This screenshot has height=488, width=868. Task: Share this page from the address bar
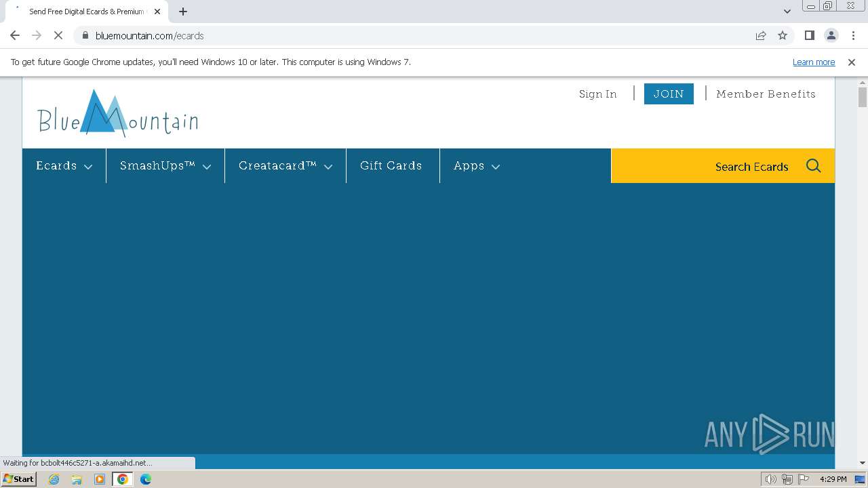coord(761,35)
